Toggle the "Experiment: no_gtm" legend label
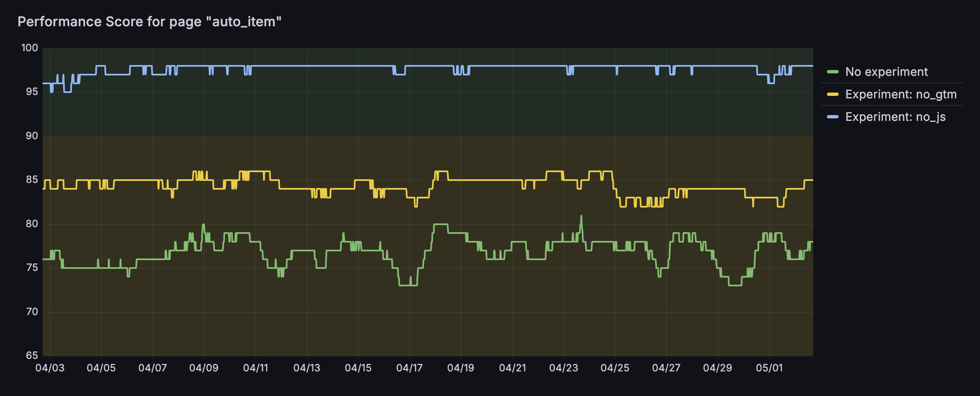The height and width of the screenshot is (396, 980). 901,94
